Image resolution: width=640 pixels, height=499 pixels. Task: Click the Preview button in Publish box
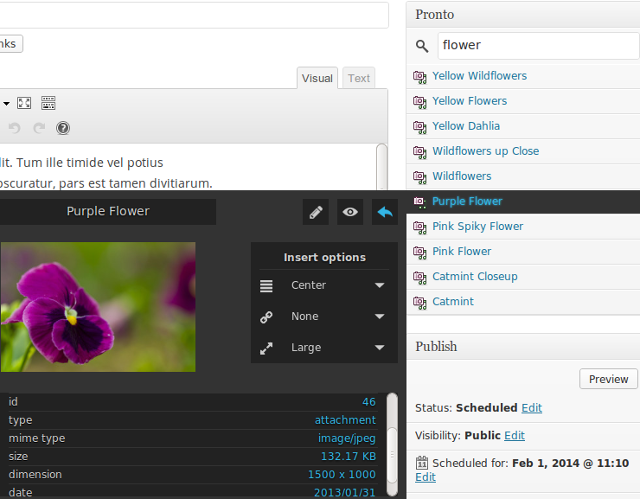pos(608,379)
